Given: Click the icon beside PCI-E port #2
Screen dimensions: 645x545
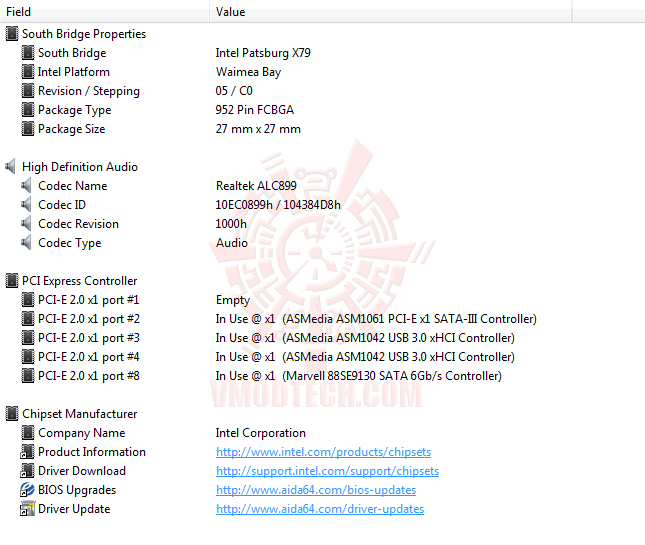Looking at the screenshot, I should point(28,318).
